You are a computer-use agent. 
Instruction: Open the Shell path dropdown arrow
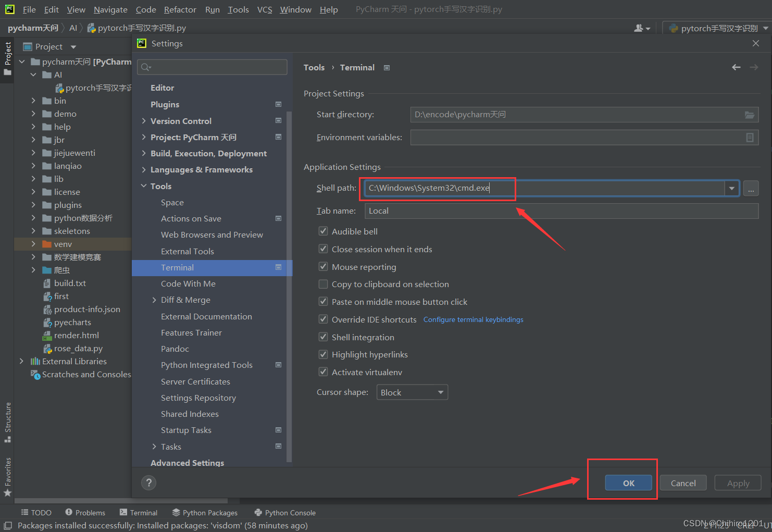pos(732,188)
